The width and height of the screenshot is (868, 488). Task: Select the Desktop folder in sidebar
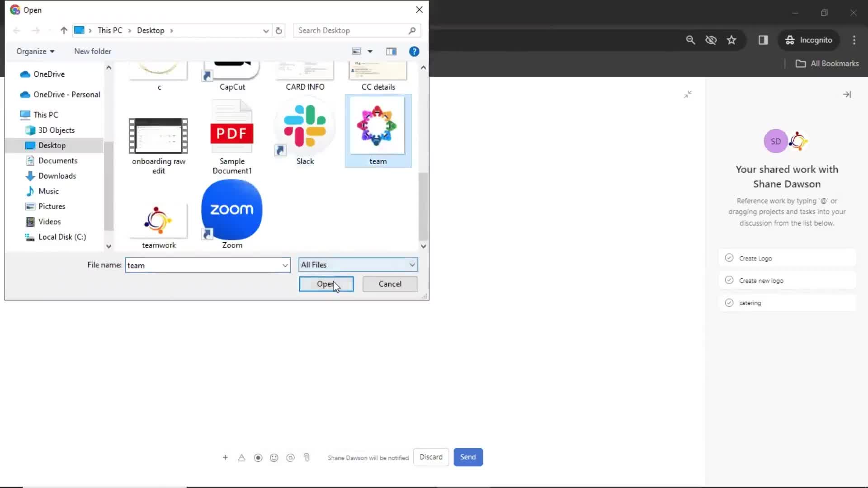(52, 145)
